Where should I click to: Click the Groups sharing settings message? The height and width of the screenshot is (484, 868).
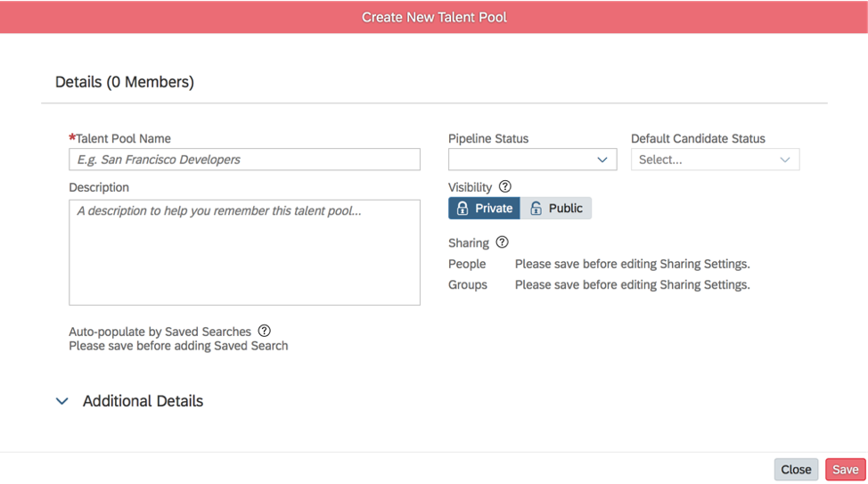632,285
